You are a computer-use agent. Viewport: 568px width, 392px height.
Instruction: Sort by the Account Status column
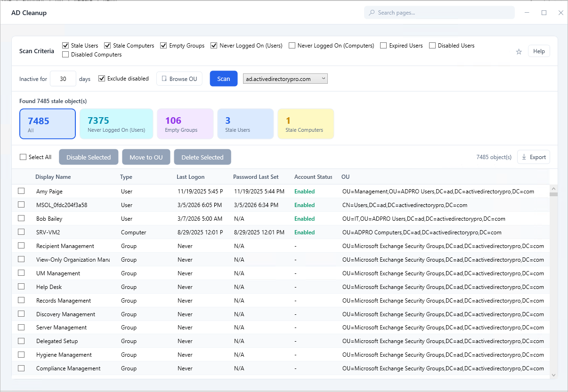coord(313,177)
